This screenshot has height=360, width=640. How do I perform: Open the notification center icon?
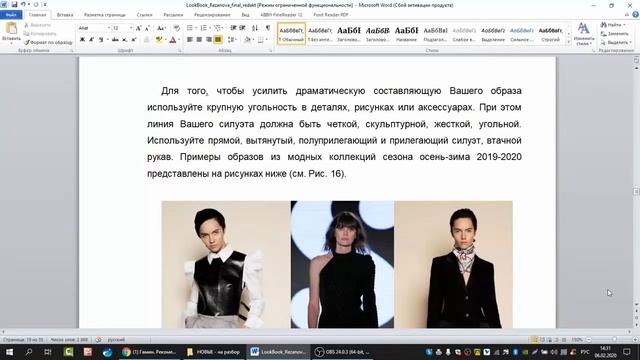click(x=627, y=352)
